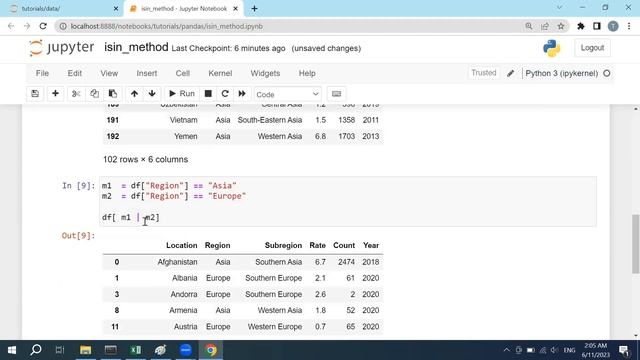Rename notebook by clicking isin_method title
Viewport: 640px width, 360px height.
click(136, 47)
